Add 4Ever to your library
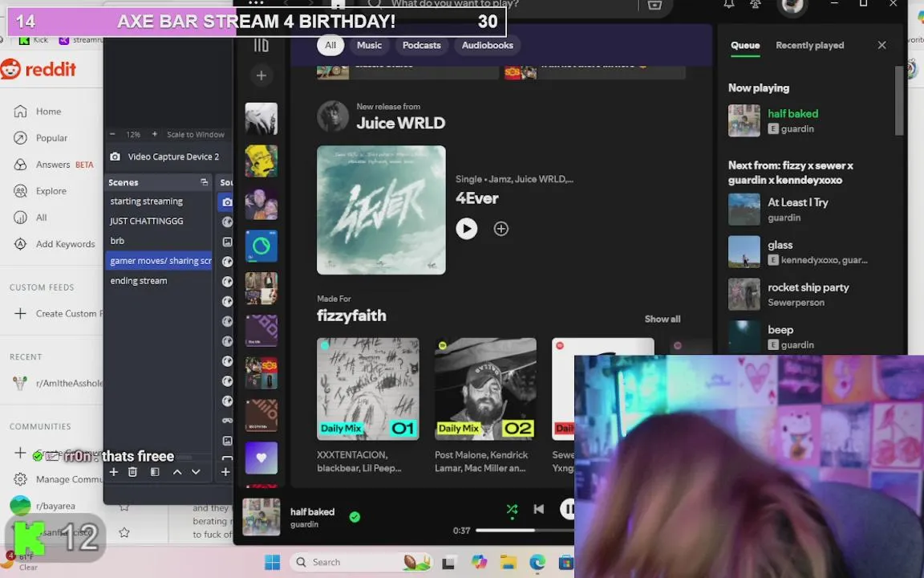The height and width of the screenshot is (578, 924). [500, 229]
